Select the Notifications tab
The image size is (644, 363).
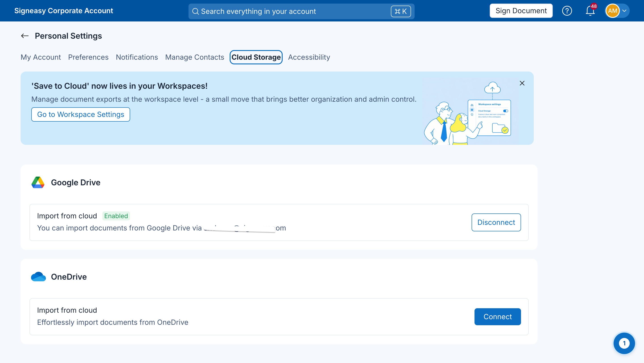tap(137, 57)
